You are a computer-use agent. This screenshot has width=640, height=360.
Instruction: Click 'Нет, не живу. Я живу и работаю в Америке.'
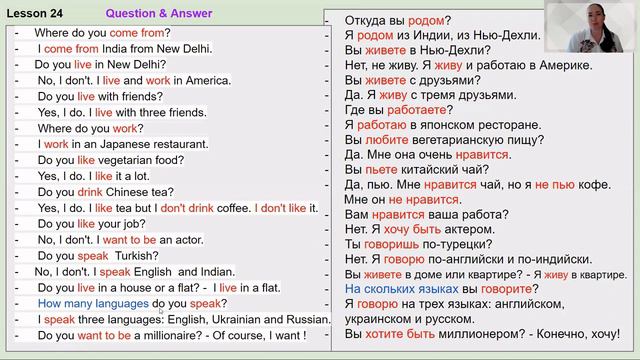coord(469,65)
